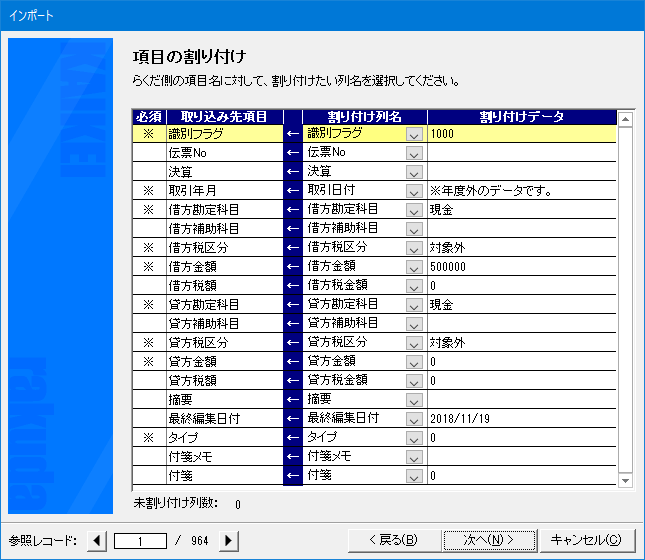Open dropdown for 借方税区分 assigned column

[414, 248]
